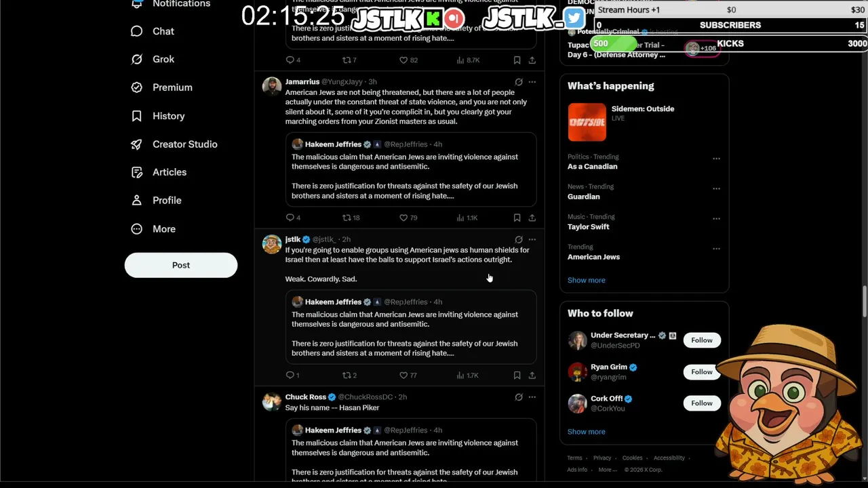Follow Ryan Grim

[x=702, y=371]
